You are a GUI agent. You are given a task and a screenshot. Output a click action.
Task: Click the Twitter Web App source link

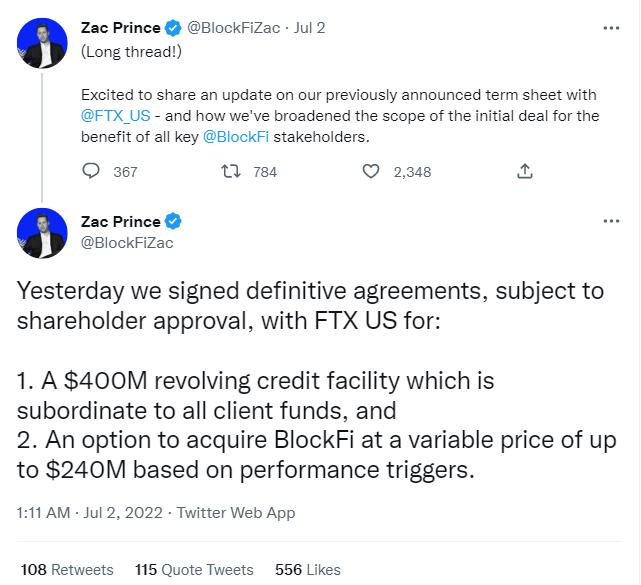[x=236, y=512]
